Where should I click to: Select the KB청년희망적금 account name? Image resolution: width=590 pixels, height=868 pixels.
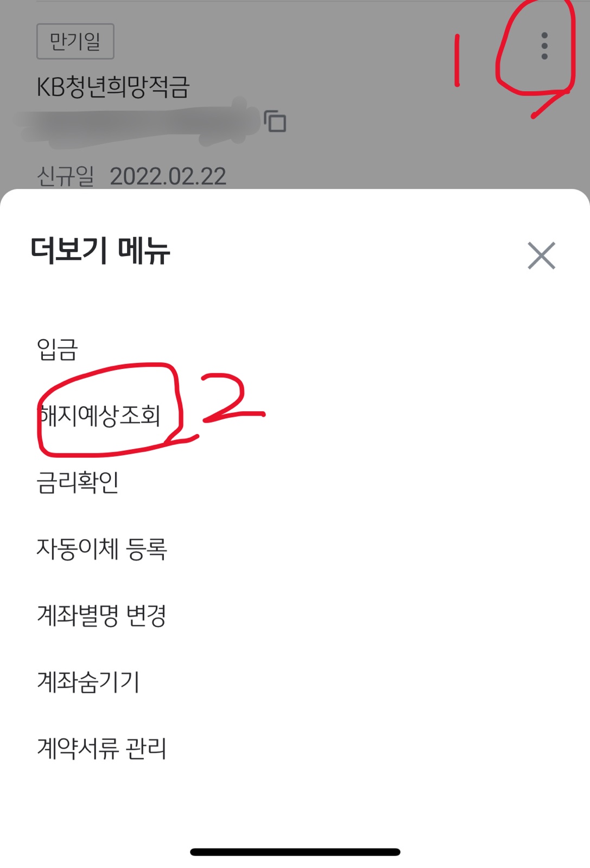(x=113, y=87)
